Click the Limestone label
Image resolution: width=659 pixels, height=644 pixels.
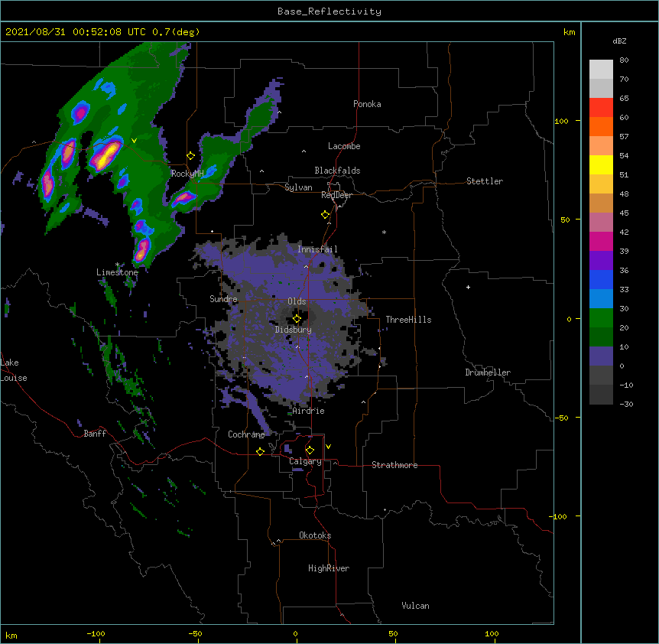click(117, 272)
